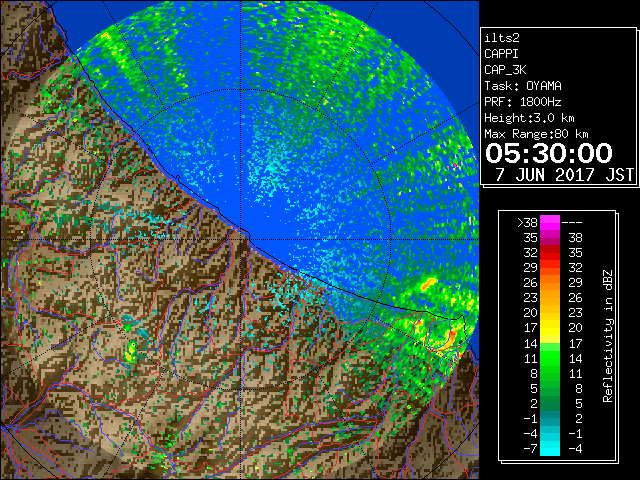Click the >38 legend label
Image resolution: width=640 pixels, height=480 pixels.
[x=527, y=223]
